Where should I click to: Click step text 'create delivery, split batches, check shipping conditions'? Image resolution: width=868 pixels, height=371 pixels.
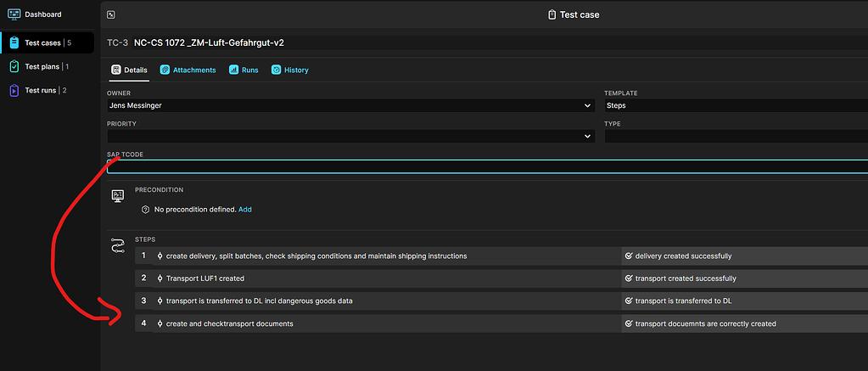[316, 256]
